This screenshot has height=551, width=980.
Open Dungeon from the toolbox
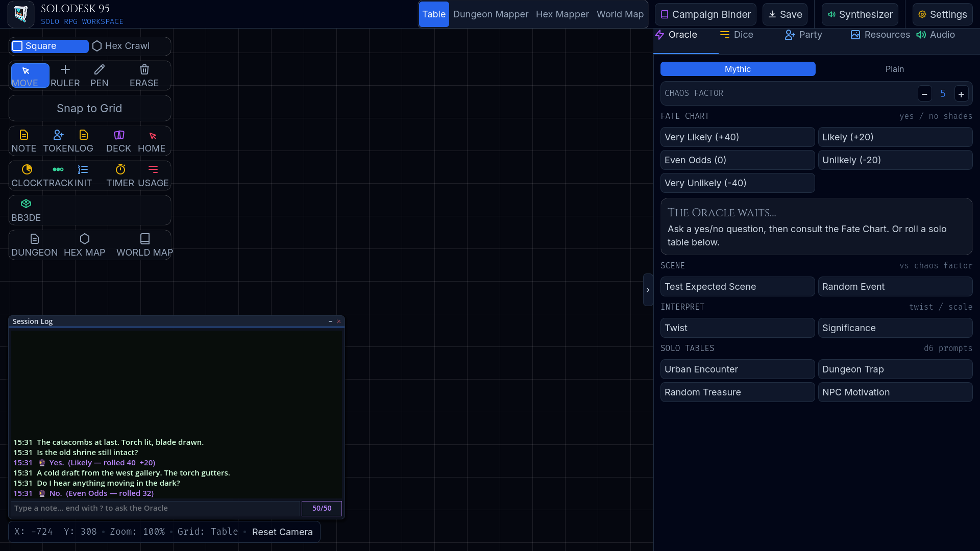(35, 245)
